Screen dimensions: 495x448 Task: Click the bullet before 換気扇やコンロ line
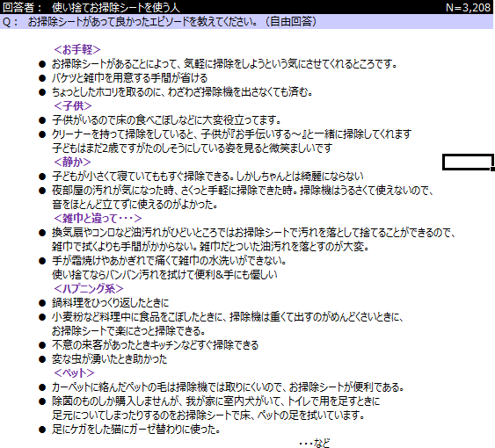[42, 233]
